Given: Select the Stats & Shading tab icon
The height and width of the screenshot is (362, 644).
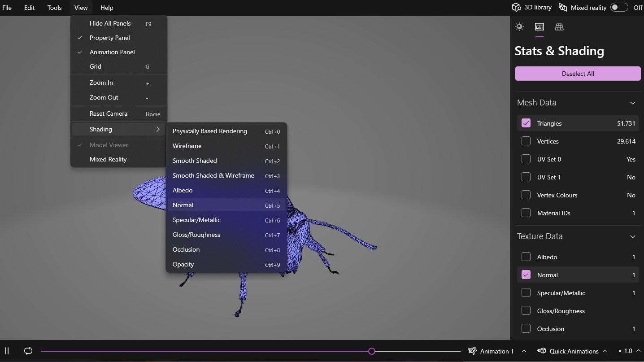Looking at the screenshot, I should pos(539,27).
